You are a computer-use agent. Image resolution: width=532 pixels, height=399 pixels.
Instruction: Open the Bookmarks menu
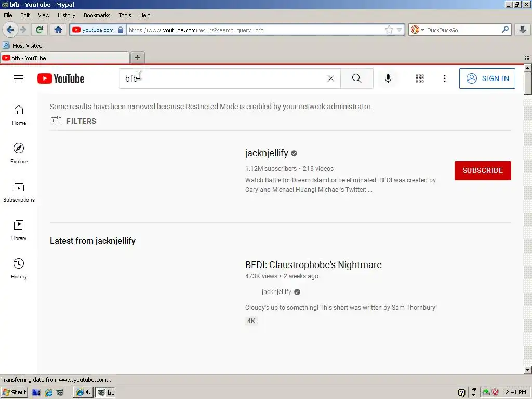(97, 15)
